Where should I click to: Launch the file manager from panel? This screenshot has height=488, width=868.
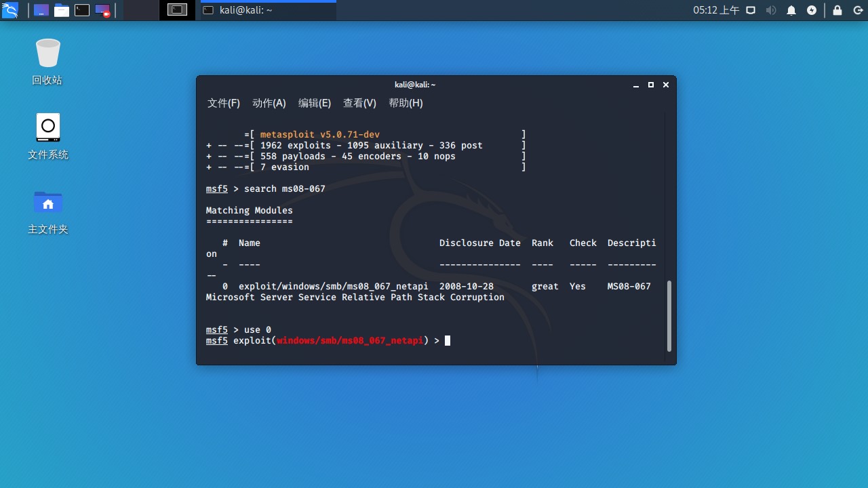pos(62,10)
